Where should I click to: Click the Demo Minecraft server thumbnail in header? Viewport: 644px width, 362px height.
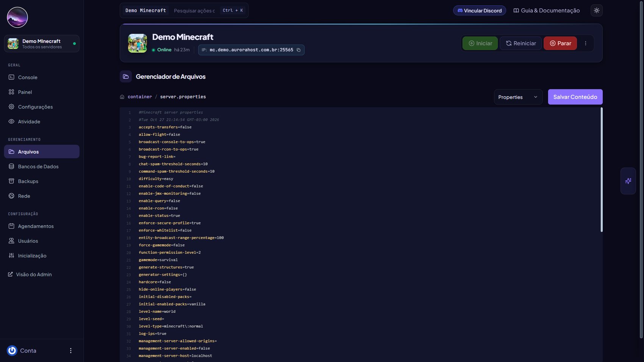138,43
